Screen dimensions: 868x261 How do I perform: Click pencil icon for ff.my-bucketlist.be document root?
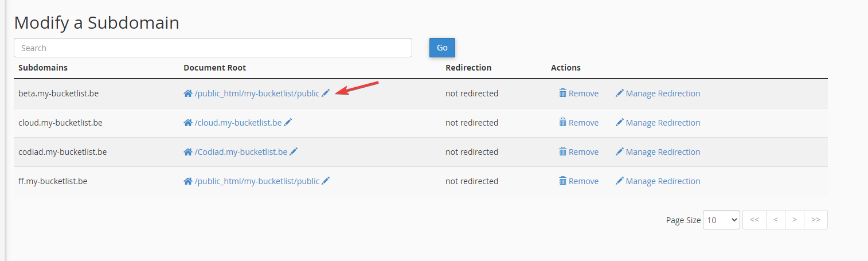pos(326,181)
